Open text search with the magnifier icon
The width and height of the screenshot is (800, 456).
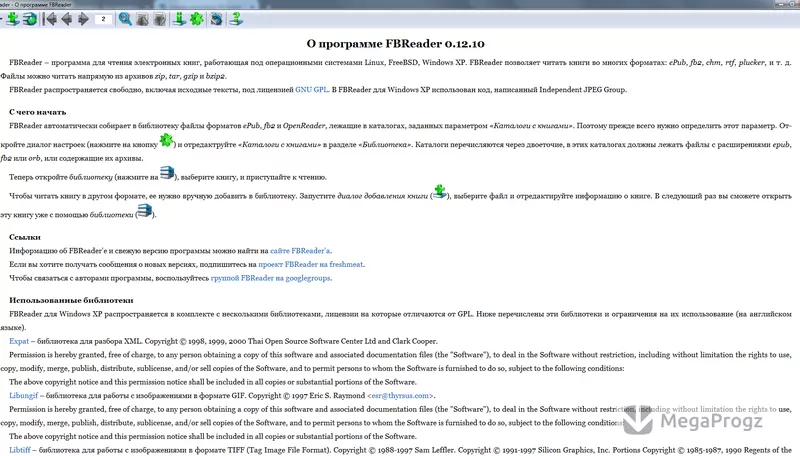coord(125,19)
